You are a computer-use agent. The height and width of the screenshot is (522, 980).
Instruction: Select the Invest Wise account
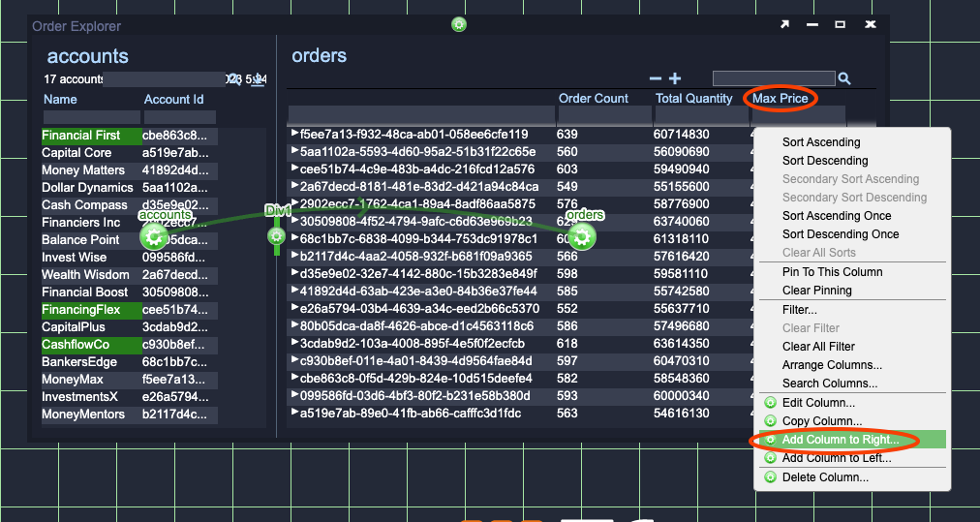click(x=130, y=257)
